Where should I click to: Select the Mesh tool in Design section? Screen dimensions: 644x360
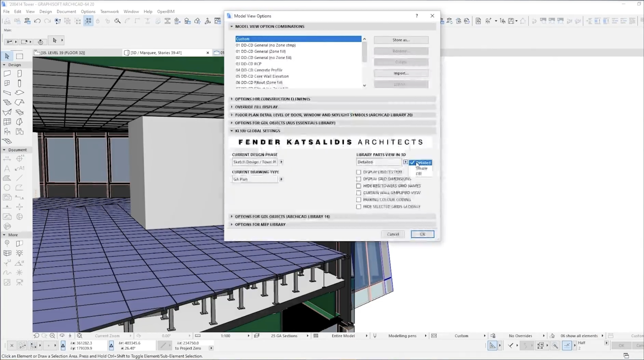(x=7, y=141)
